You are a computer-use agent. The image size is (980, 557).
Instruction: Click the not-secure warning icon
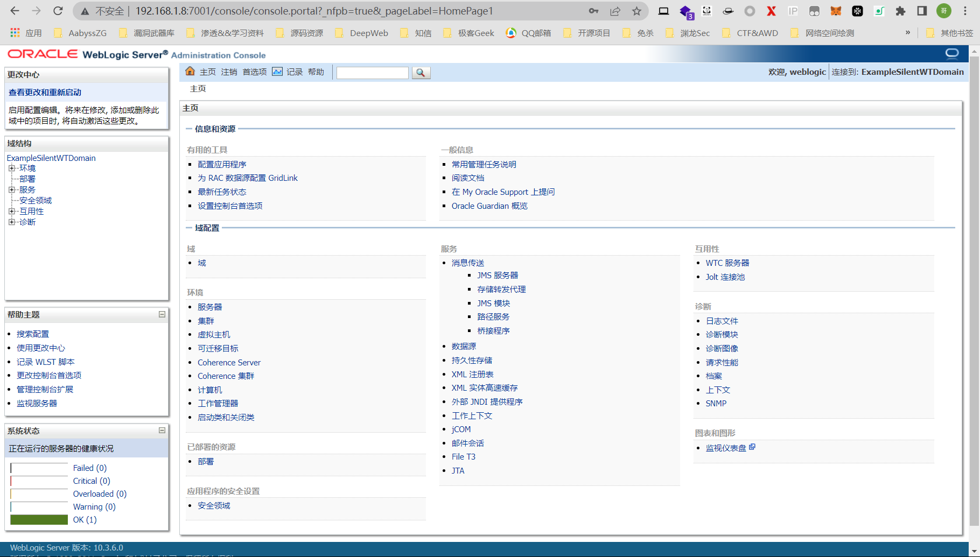coord(85,11)
